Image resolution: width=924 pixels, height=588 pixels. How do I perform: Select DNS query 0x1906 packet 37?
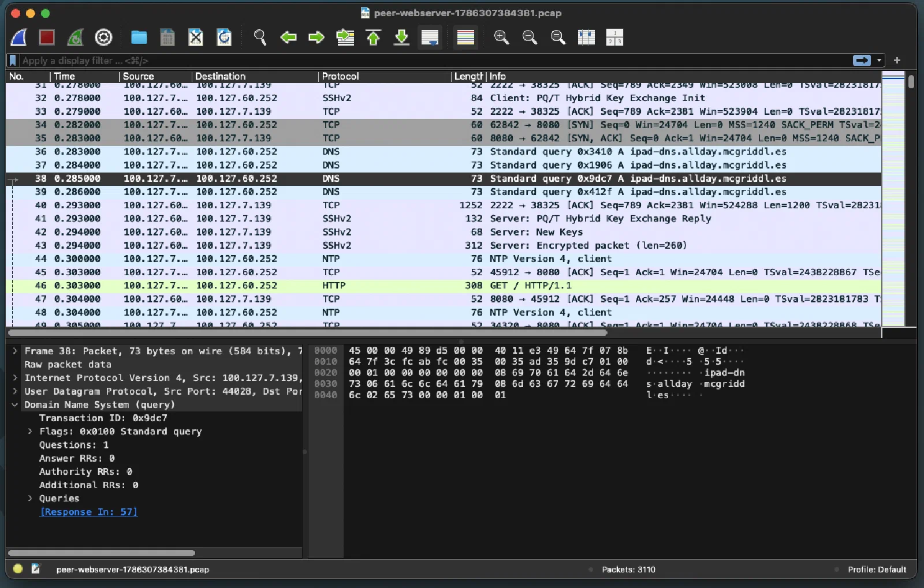(x=444, y=165)
